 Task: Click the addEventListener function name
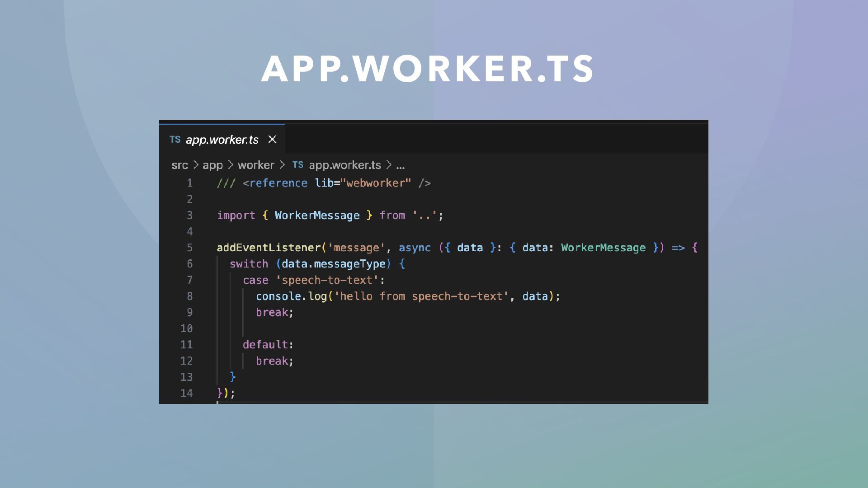coord(269,248)
